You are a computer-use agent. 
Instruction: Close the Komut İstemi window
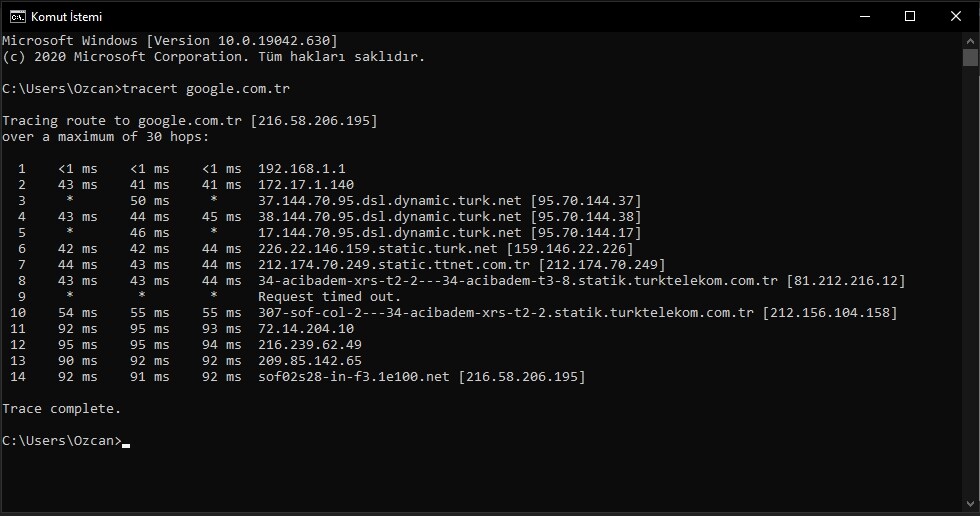pyautogui.click(x=956, y=16)
